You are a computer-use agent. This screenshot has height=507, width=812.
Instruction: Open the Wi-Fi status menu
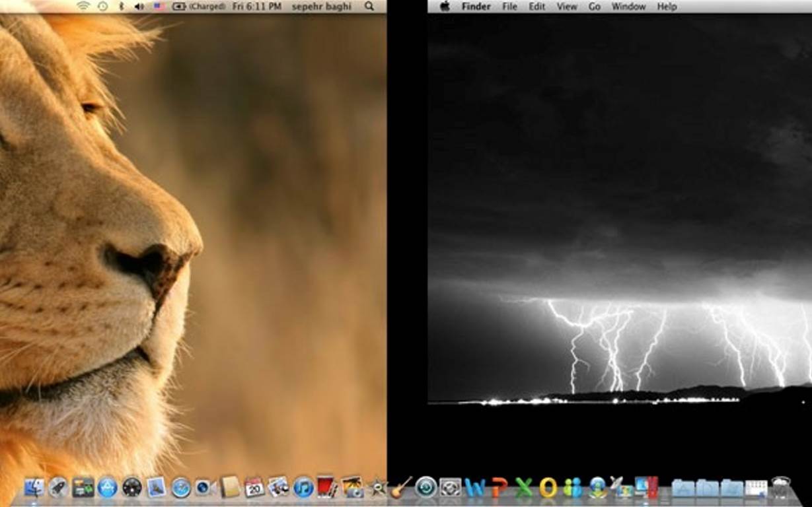coord(83,6)
